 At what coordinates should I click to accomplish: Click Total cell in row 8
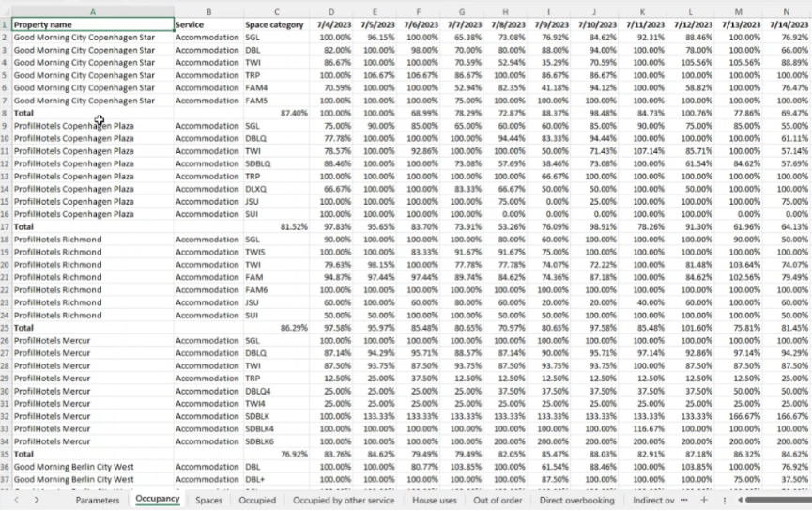point(93,113)
